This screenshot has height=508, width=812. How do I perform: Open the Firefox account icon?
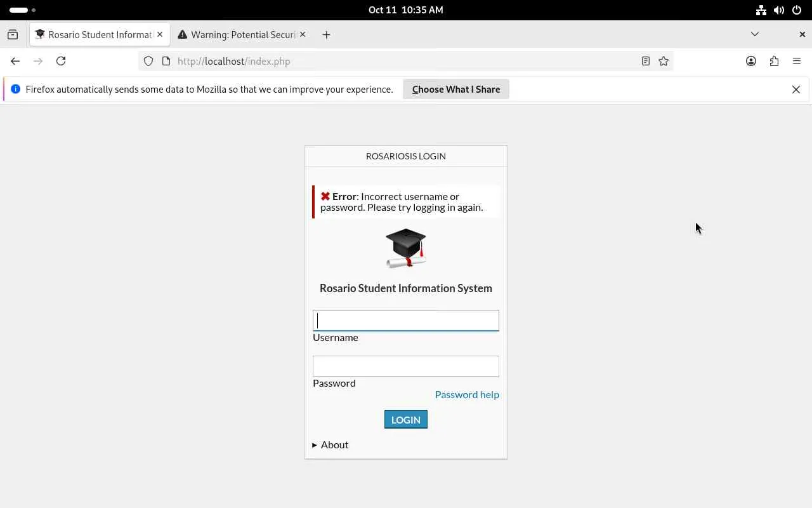[751, 61]
